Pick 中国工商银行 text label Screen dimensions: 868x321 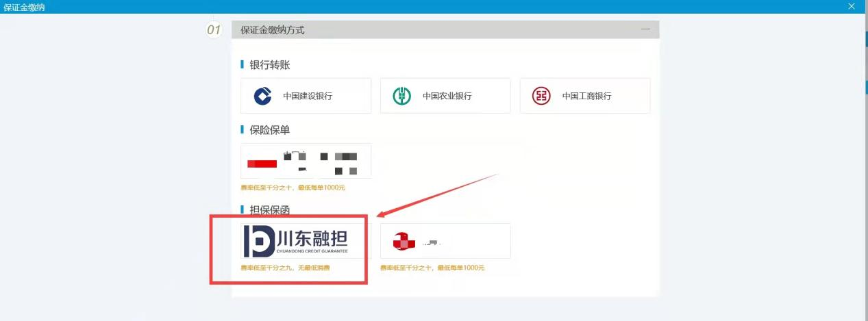586,96
